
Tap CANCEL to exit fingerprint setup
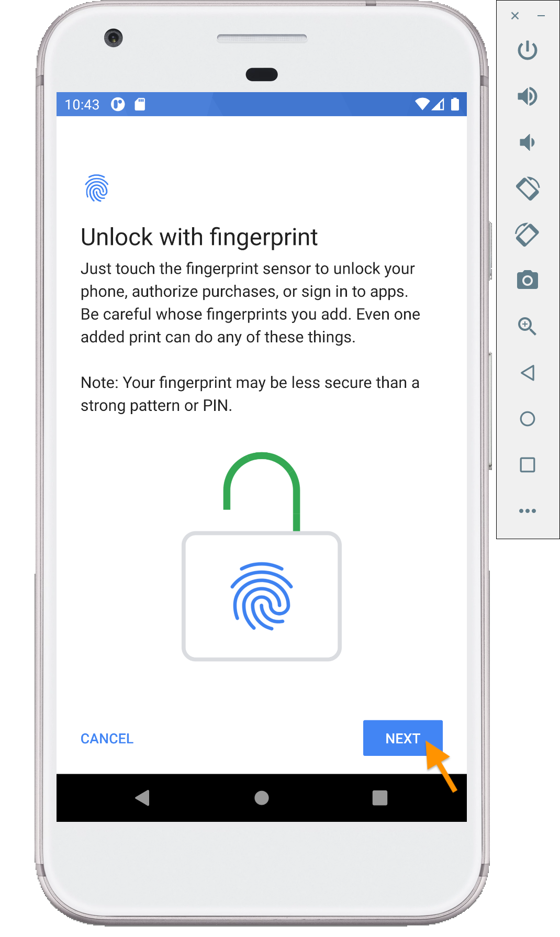click(107, 739)
